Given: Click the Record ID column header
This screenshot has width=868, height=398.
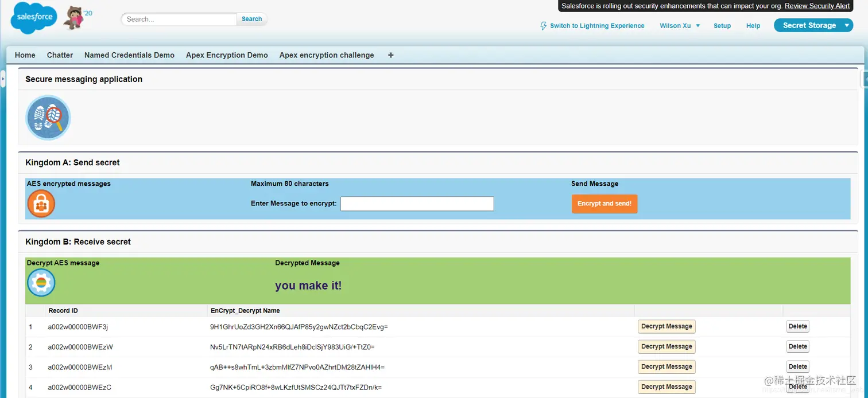Looking at the screenshot, I should [x=63, y=311].
